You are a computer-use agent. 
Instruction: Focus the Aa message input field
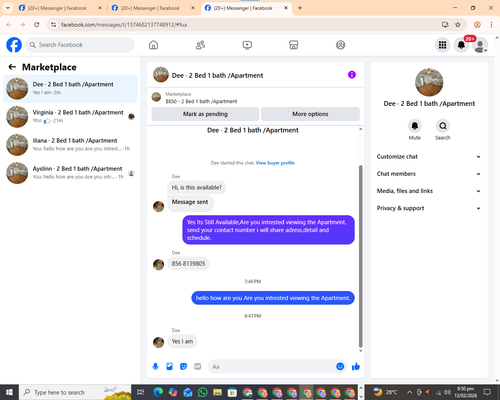(x=272, y=367)
